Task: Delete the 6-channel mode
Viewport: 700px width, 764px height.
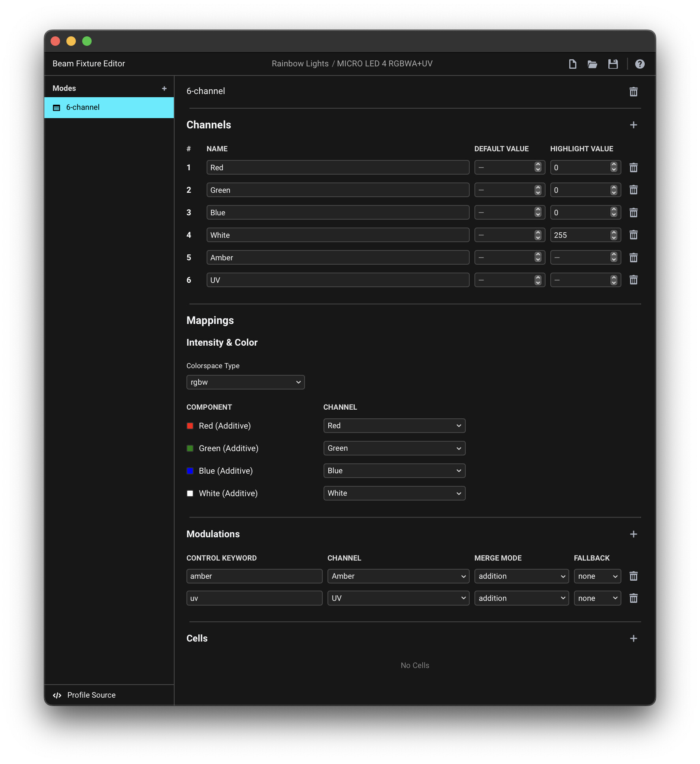Action: [633, 92]
